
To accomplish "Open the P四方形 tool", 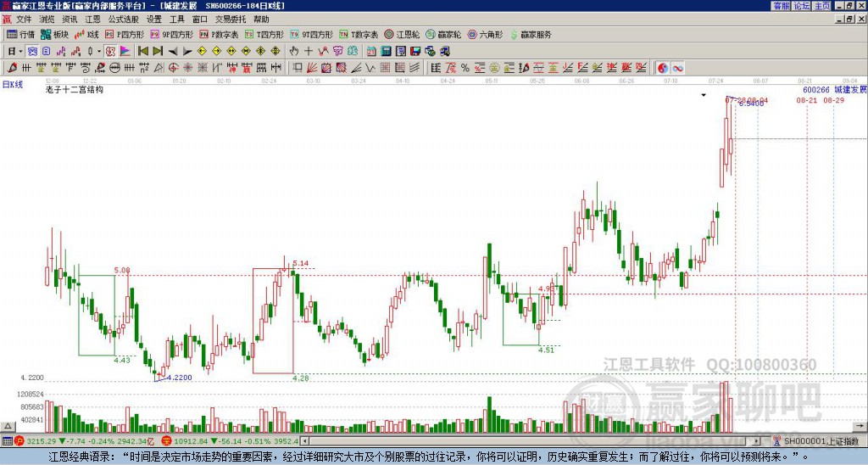I will (x=125, y=34).
